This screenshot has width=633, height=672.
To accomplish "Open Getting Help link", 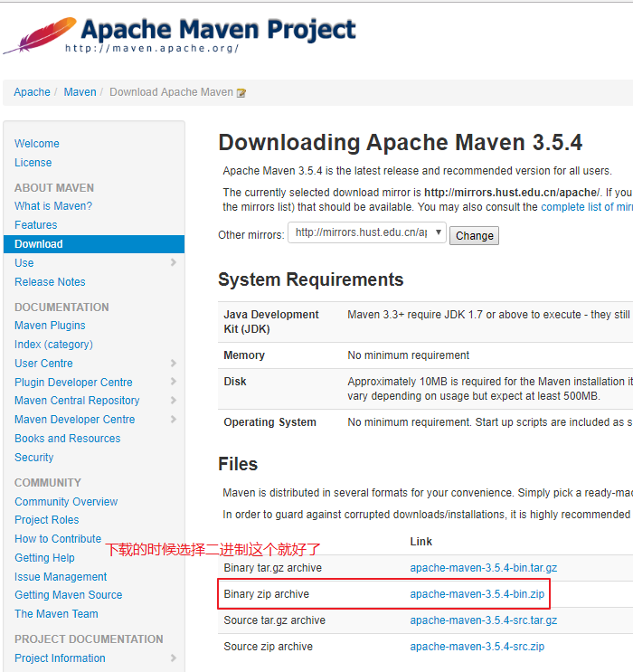I will coord(44,557).
